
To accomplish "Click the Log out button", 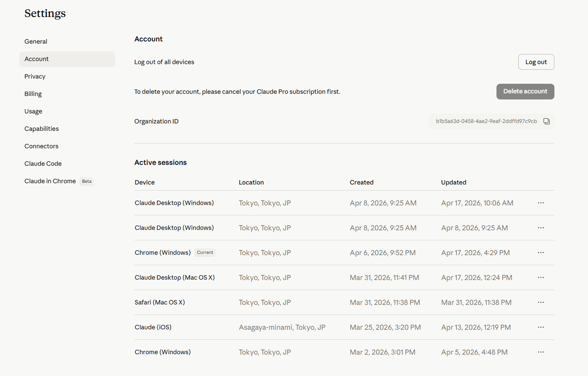I will [x=536, y=62].
